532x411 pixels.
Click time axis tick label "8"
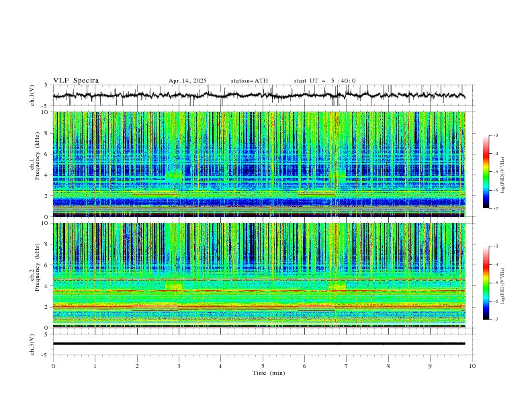click(388, 366)
